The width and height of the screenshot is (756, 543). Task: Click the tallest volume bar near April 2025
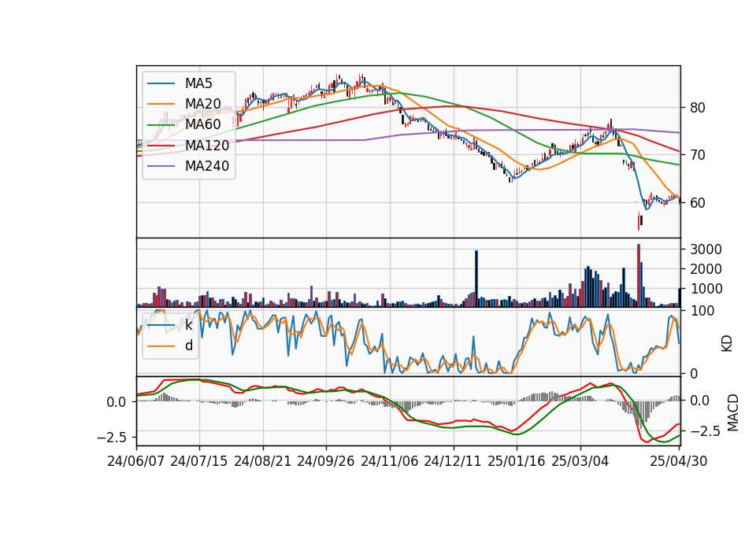[x=639, y=275]
